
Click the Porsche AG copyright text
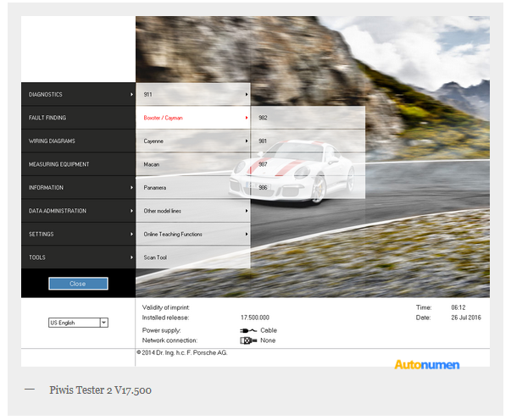pyautogui.click(x=182, y=352)
